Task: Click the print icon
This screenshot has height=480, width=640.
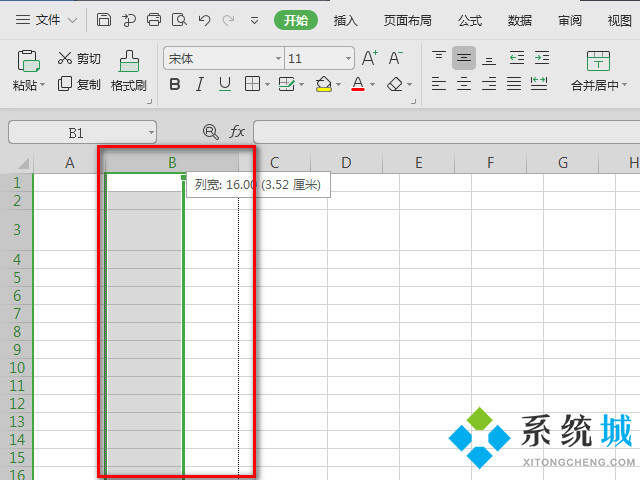Action: [154, 20]
